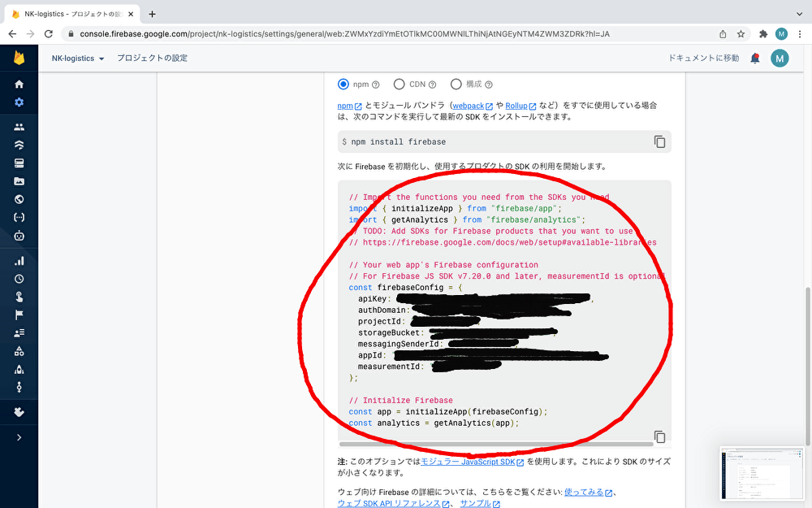Screen dimensions: 812x508
Task: Open the screenshot preview thumbnail
Action: click(x=762, y=473)
